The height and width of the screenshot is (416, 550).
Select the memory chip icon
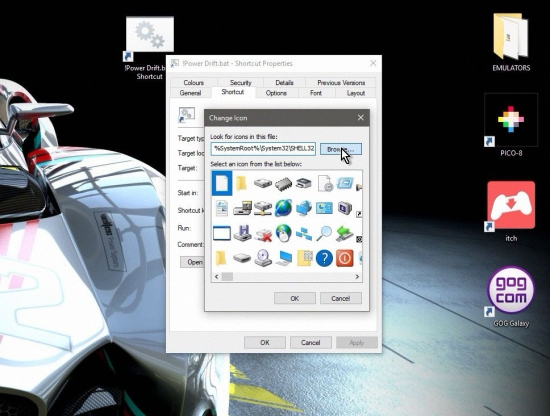[x=283, y=183]
